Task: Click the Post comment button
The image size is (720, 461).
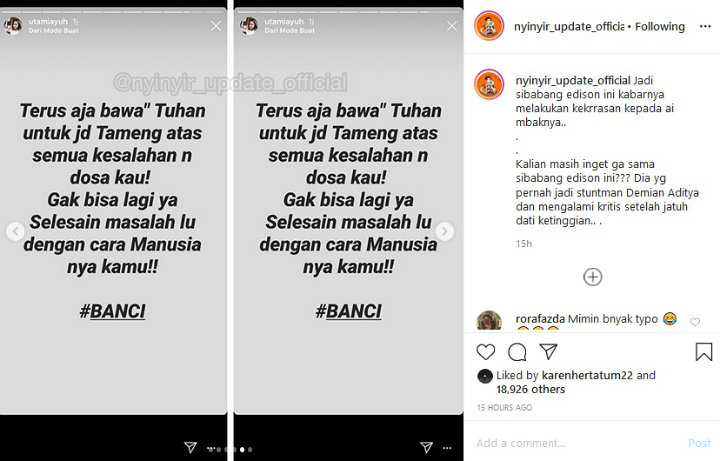Action: tap(699, 443)
